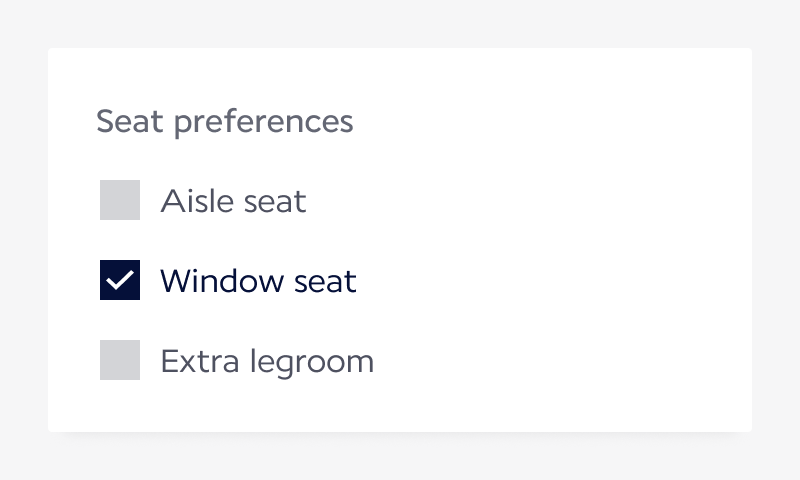
Task: Turn on the Extra legroom preference
Action: [120, 360]
